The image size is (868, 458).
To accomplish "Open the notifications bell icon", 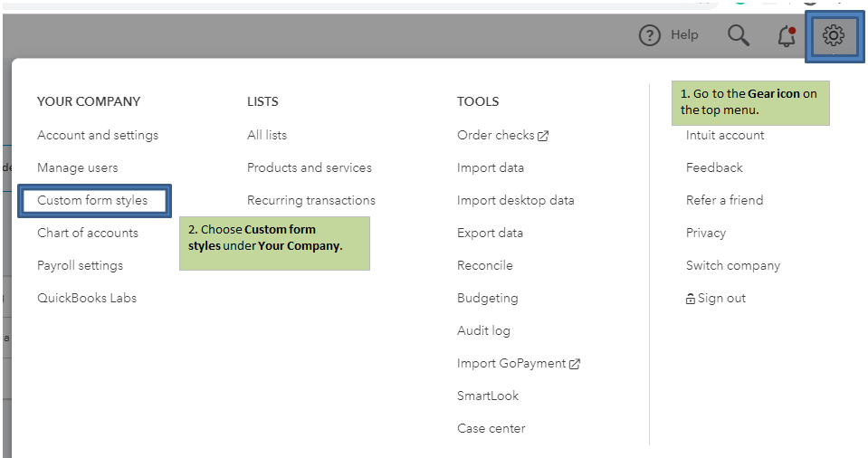I will (x=787, y=36).
